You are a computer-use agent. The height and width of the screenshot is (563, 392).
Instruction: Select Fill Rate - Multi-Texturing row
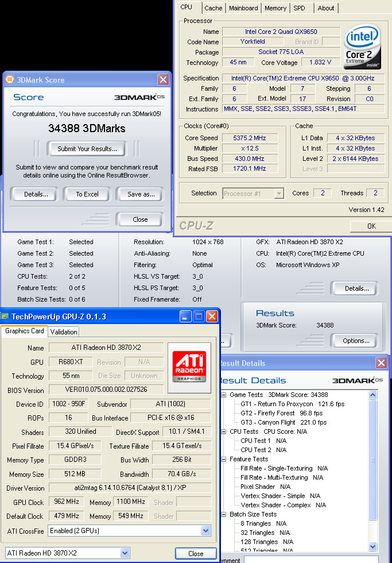[x=282, y=477]
